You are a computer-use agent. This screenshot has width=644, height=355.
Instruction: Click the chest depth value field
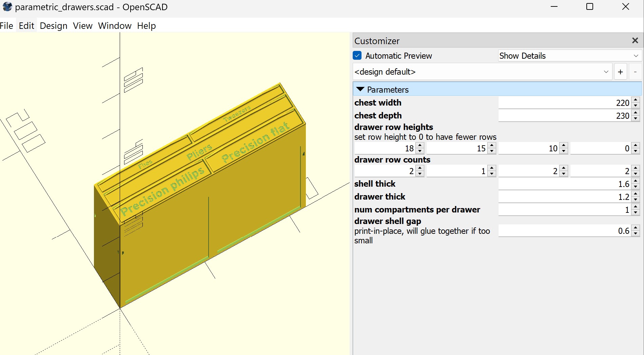point(565,116)
